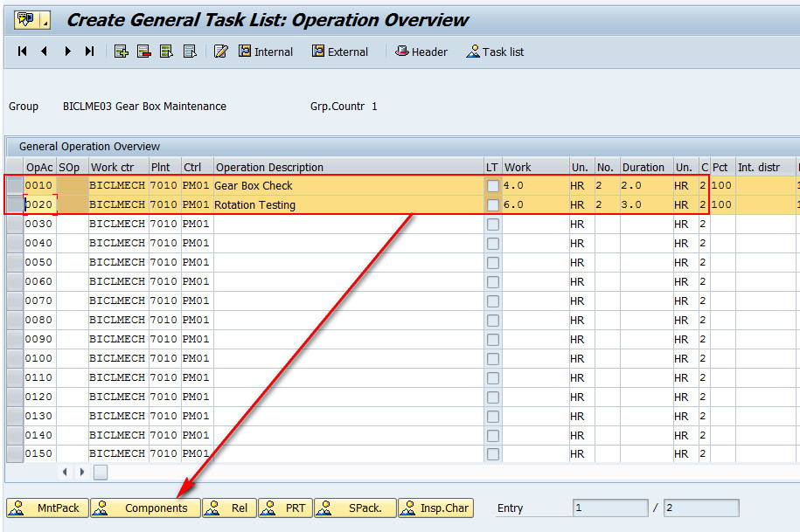Select the General Operation Overview header
Image resolution: width=800 pixels, height=532 pixels.
tap(87, 146)
